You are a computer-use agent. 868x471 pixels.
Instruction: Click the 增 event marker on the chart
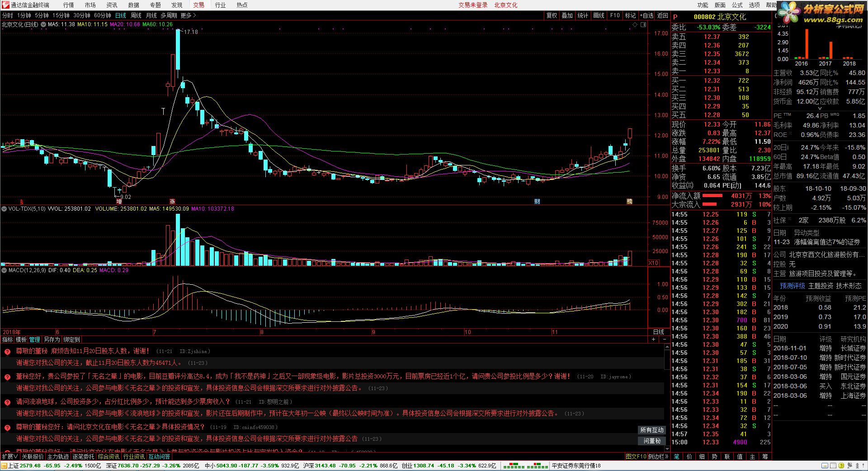tap(119, 202)
